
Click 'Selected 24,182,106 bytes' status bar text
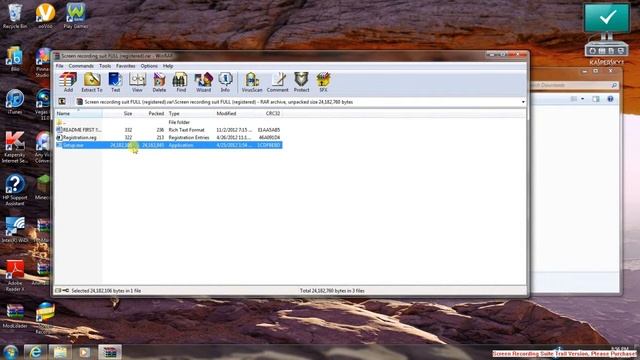click(x=106, y=291)
